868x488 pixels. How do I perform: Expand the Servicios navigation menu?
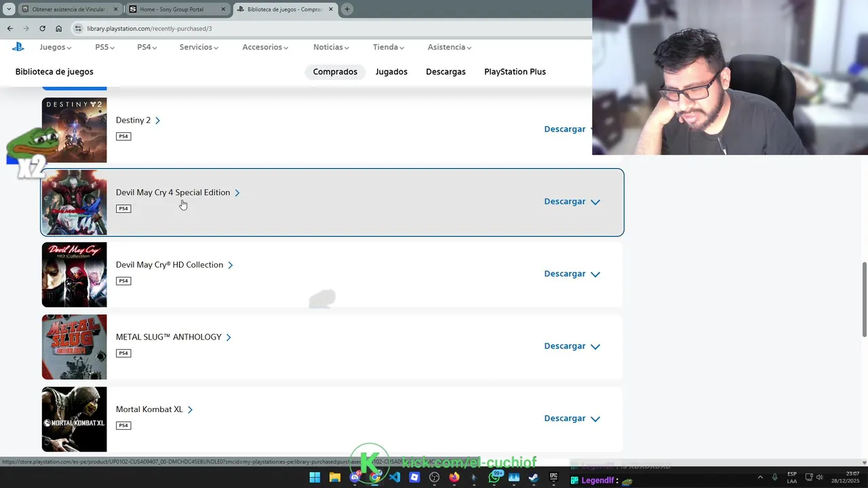click(x=199, y=47)
